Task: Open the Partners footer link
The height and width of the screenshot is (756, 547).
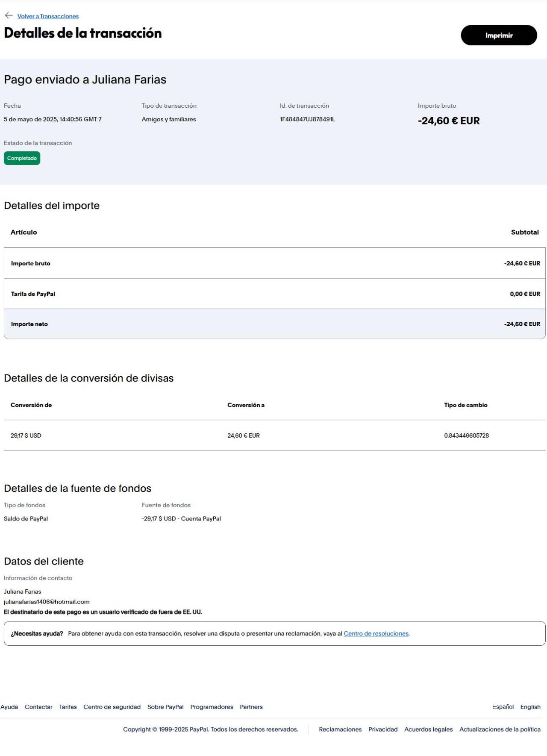Action: click(251, 707)
